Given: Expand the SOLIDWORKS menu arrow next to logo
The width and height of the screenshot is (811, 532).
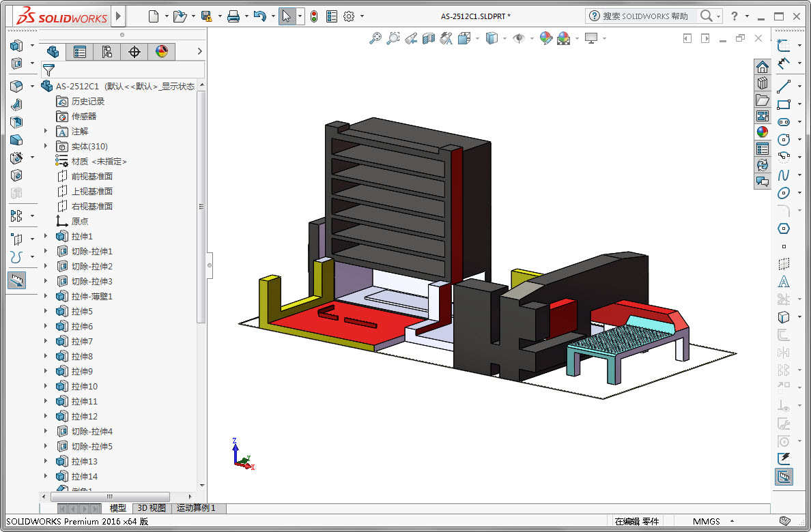Looking at the screenshot, I should tap(118, 16).
